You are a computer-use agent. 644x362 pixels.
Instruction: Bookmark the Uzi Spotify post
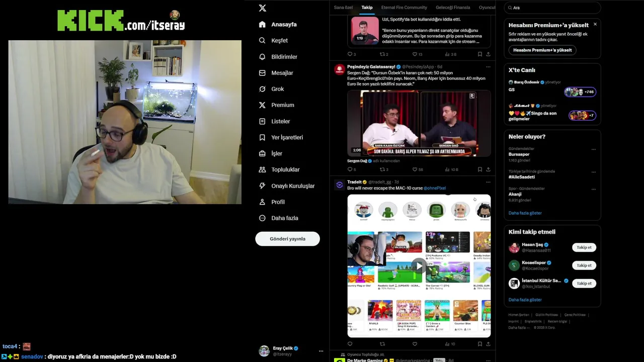click(479, 54)
